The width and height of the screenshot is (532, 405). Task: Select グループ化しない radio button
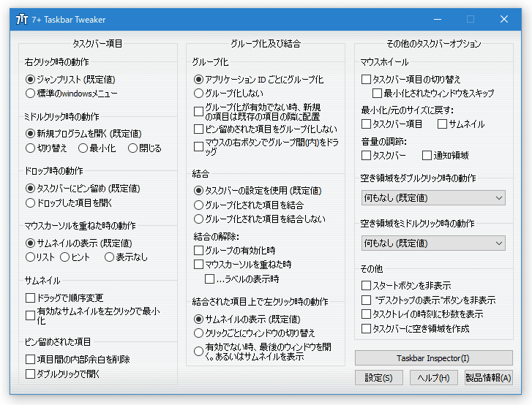coord(198,93)
